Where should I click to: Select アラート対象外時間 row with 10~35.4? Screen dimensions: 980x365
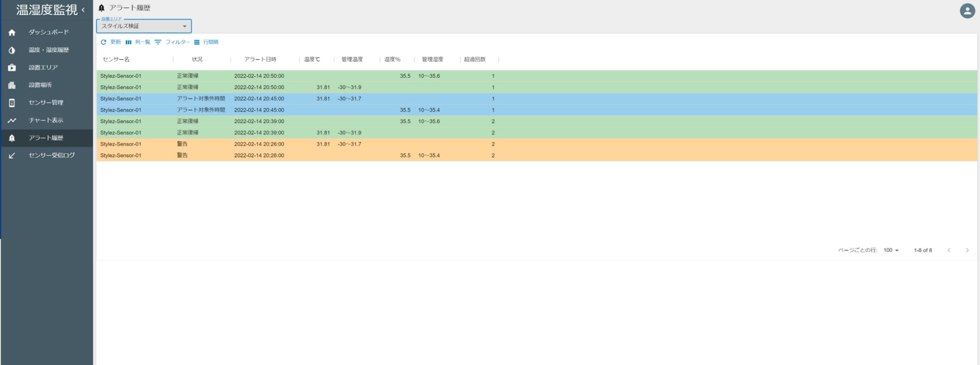click(x=536, y=110)
